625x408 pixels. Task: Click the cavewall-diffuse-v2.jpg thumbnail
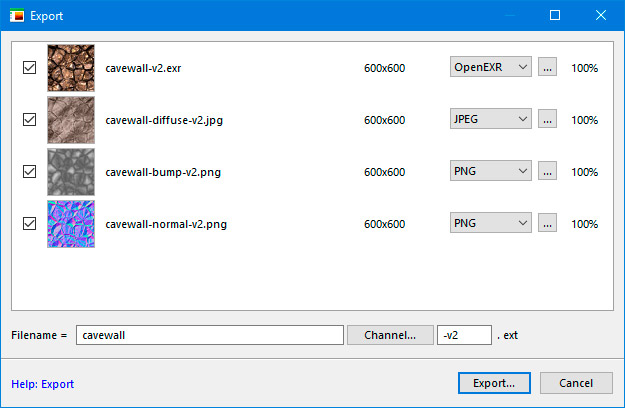(x=71, y=120)
